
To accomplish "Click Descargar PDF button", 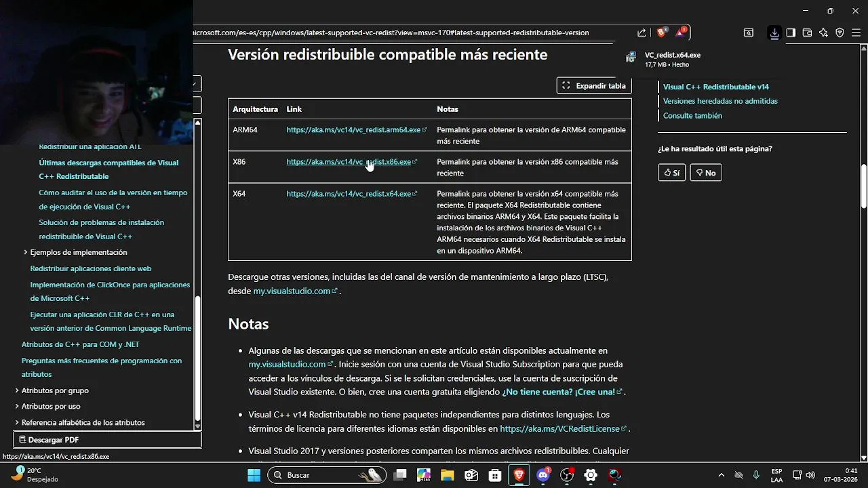I will [x=107, y=440].
